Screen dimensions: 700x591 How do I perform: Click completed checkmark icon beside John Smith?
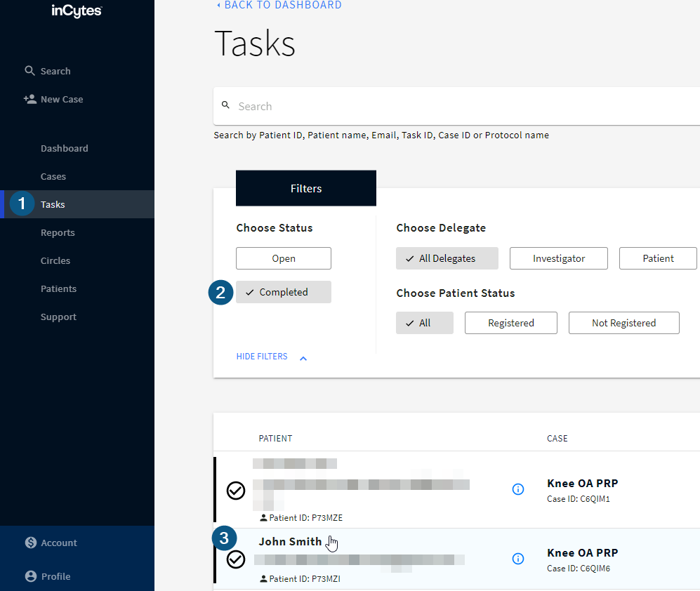pyautogui.click(x=236, y=559)
